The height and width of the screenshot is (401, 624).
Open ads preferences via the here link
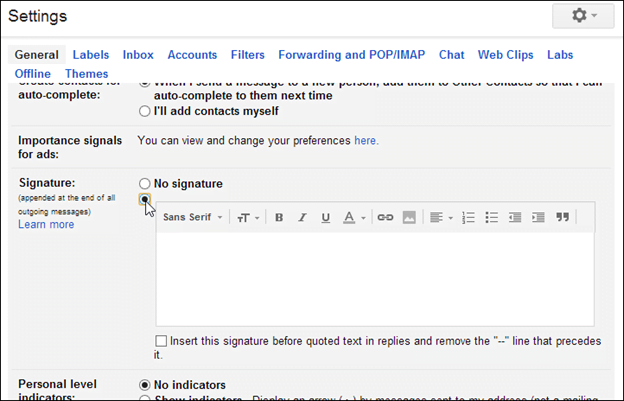[365, 140]
